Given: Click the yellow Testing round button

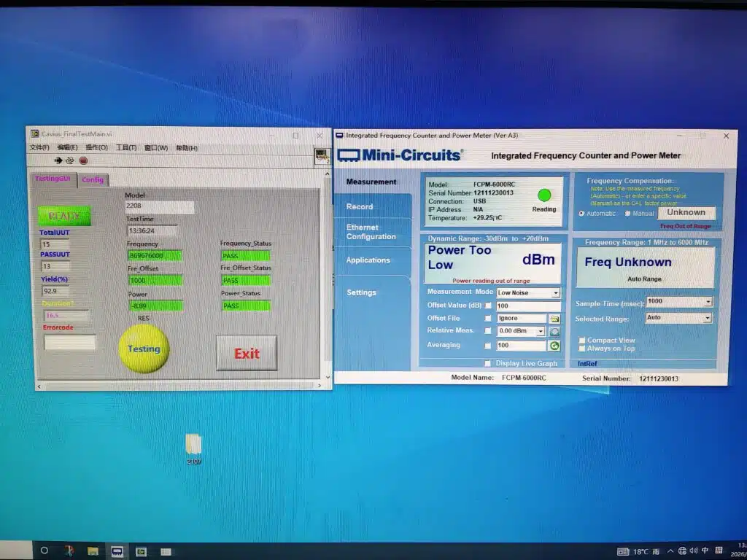Looking at the screenshot, I should [x=144, y=349].
